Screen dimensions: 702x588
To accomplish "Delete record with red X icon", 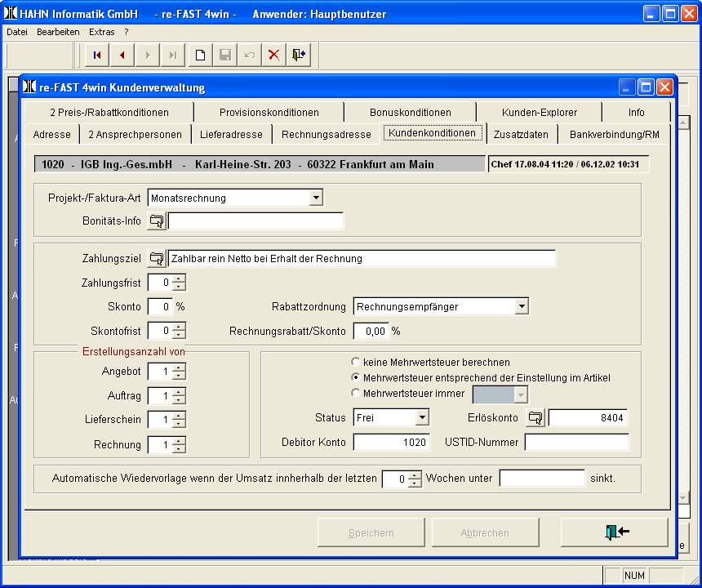I will (x=273, y=55).
